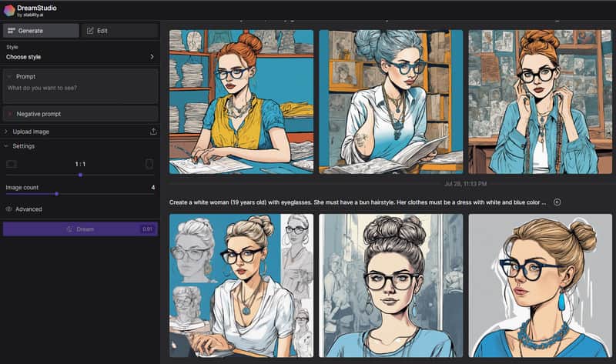Select the portrait aspect ratio icon
This screenshot has width=616, height=364.
pyautogui.click(x=149, y=164)
